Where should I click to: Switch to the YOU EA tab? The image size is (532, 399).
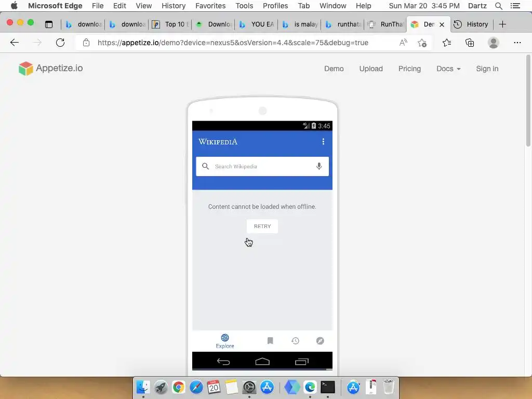pos(257,24)
